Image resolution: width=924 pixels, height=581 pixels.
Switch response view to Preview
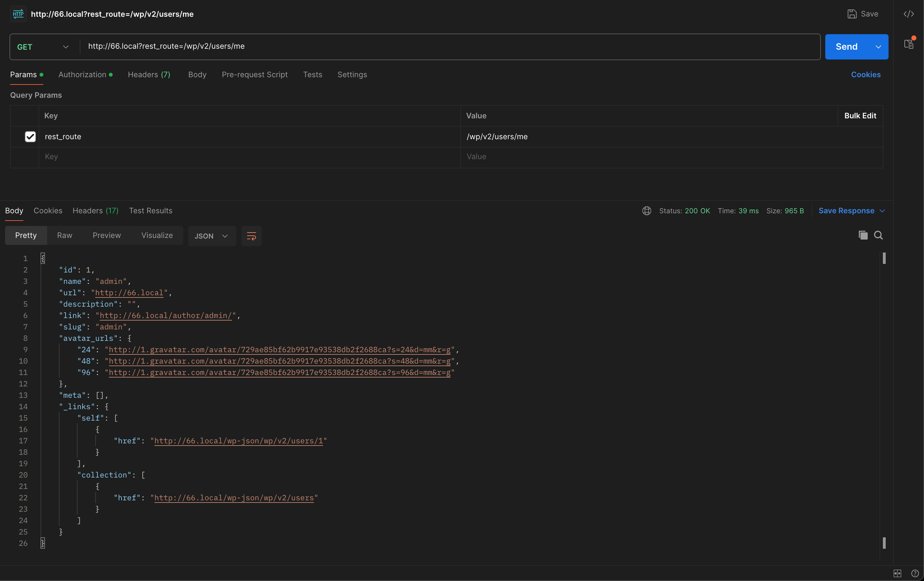[x=107, y=235]
